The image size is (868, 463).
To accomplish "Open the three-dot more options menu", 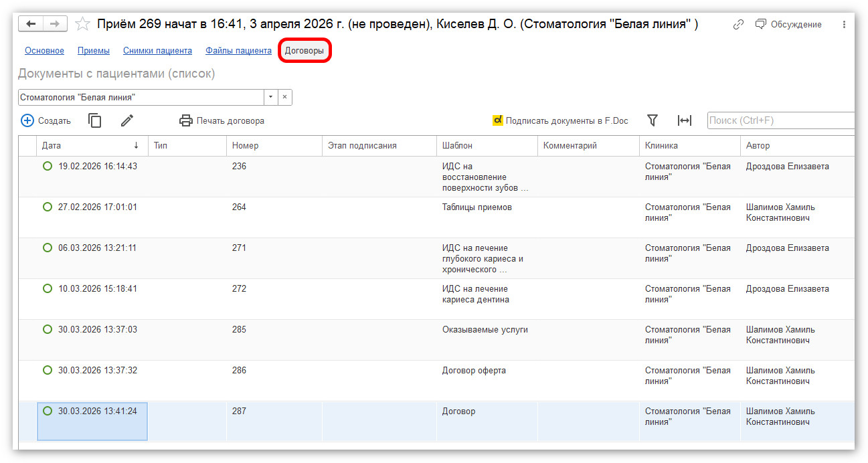I will (843, 25).
